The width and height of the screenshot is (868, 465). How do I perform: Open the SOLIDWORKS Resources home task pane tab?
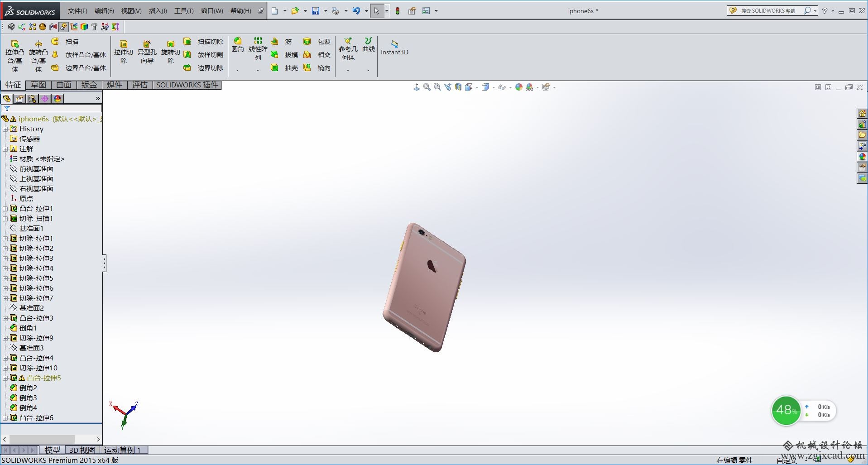click(x=862, y=113)
